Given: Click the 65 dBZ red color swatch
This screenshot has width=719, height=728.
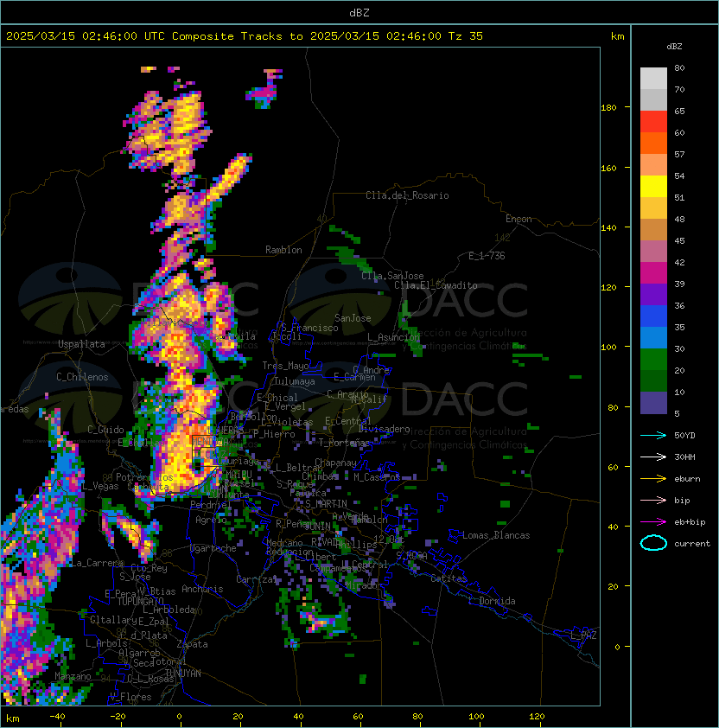Looking at the screenshot, I should pyautogui.click(x=653, y=121).
